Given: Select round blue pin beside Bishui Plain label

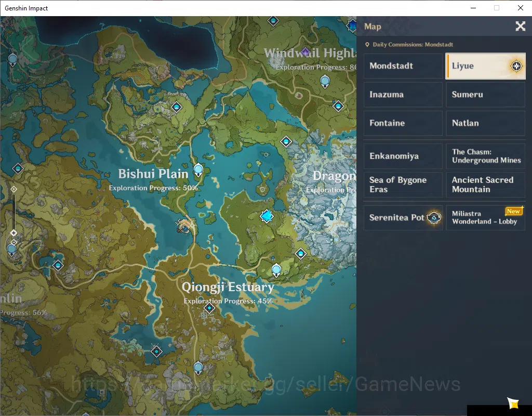Looking at the screenshot, I should pyautogui.click(x=198, y=170).
